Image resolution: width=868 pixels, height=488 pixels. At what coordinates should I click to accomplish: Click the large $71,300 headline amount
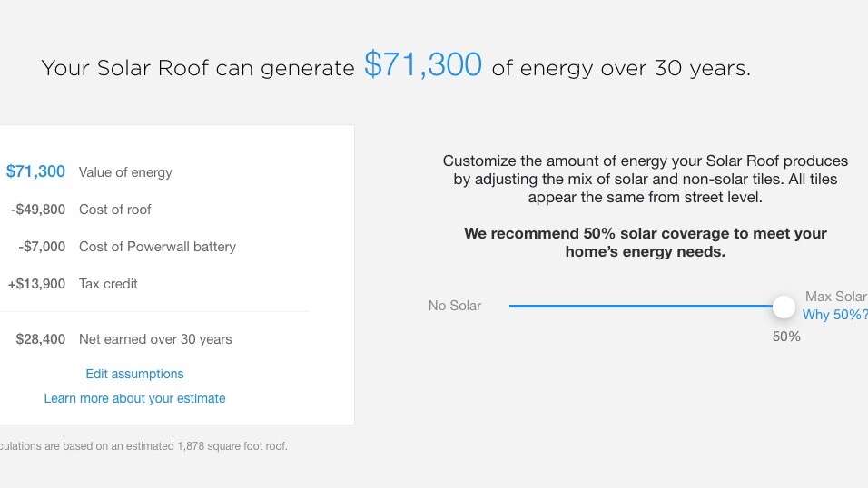[423, 65]
